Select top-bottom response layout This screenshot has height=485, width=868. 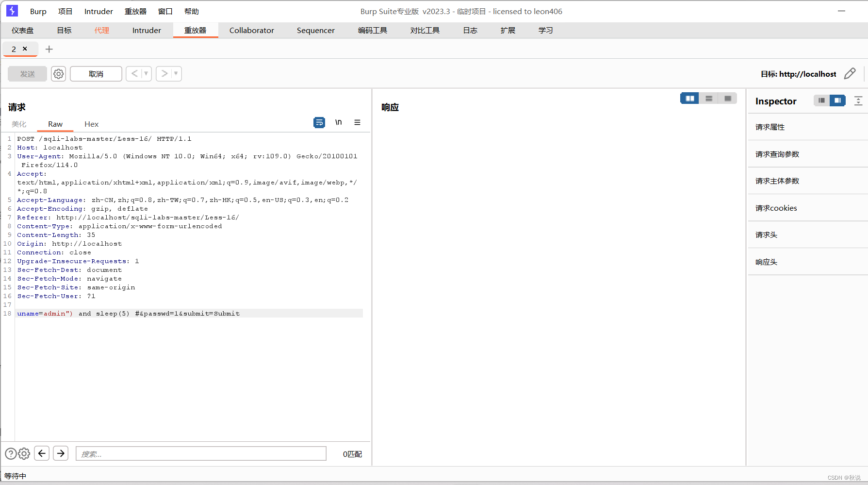(x=709, y=99)
